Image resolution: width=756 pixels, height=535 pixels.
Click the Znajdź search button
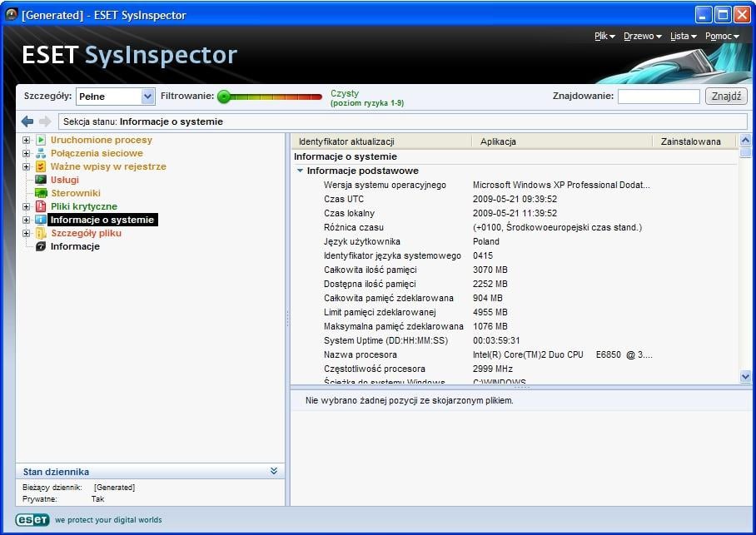click(x=725, y=96)
